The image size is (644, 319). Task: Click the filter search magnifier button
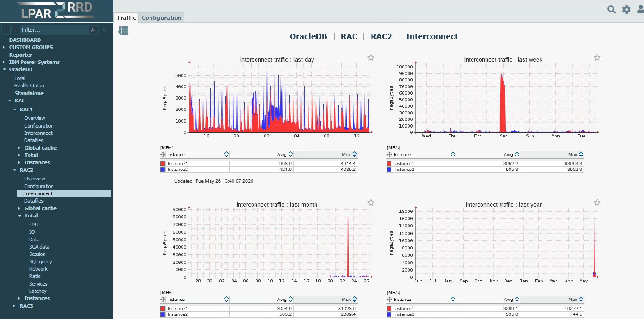tap(93, 30)
